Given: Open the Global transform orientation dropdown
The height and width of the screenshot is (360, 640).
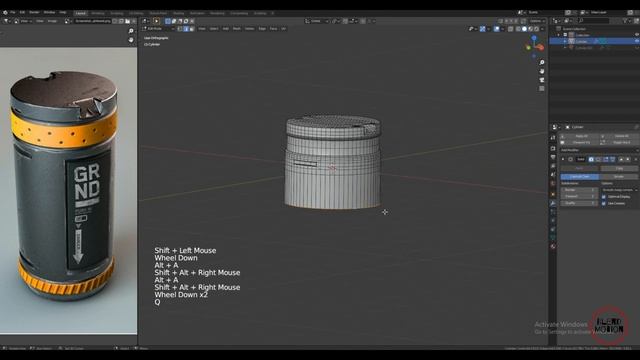Looking at the screenshot, I should click(x=316, y=21).
